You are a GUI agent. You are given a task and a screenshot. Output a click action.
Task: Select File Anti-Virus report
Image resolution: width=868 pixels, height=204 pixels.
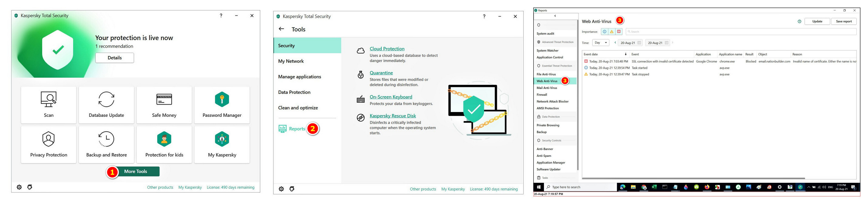[546, 74]
